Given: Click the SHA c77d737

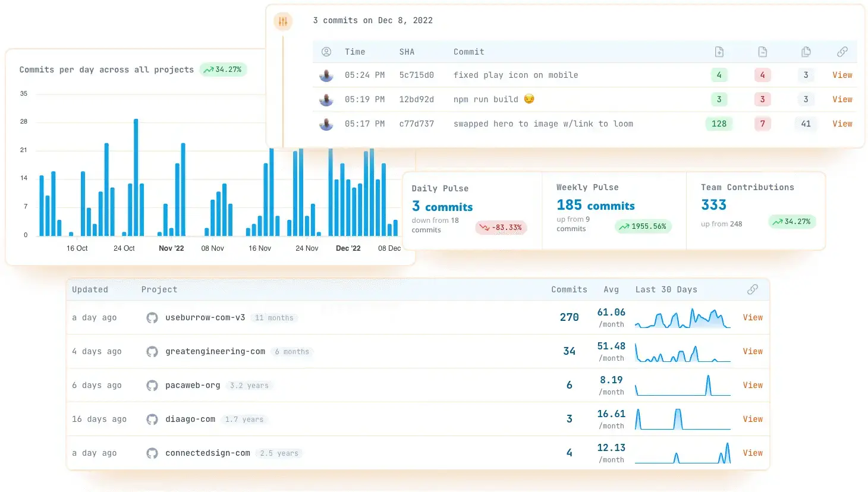Looking at the screenshot, I should pyautogui.click(x=416, y=124).
